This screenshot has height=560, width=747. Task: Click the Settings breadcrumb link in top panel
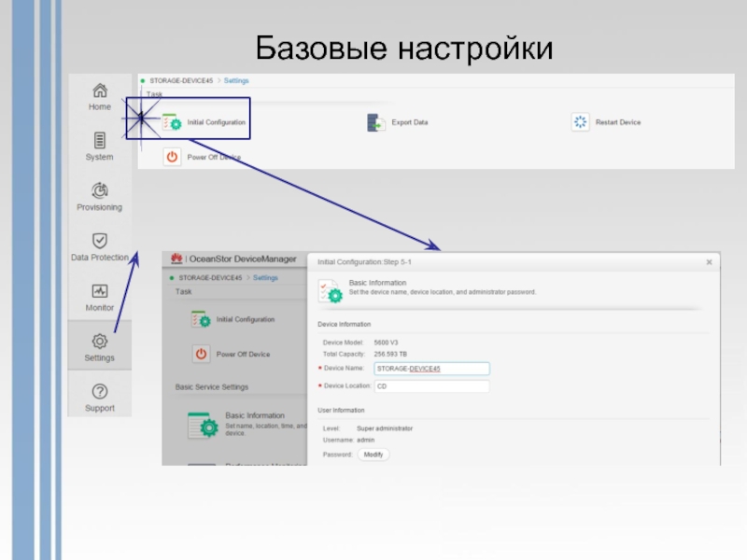(236, 80)
